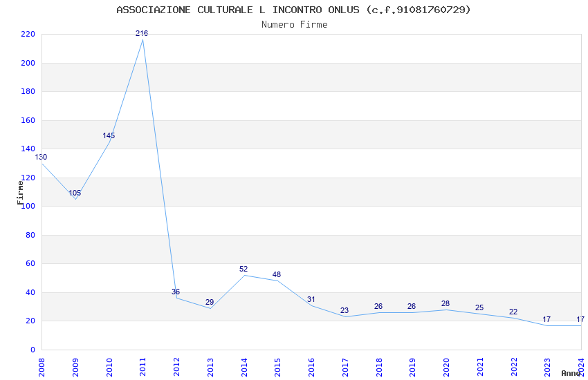Click the x-axis year label 2023

(547, 368)
